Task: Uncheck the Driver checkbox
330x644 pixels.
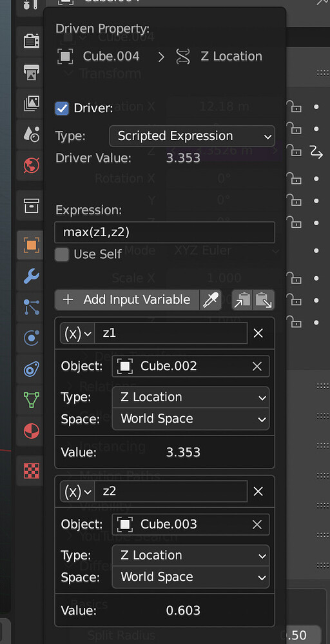Action: (62, 108)
